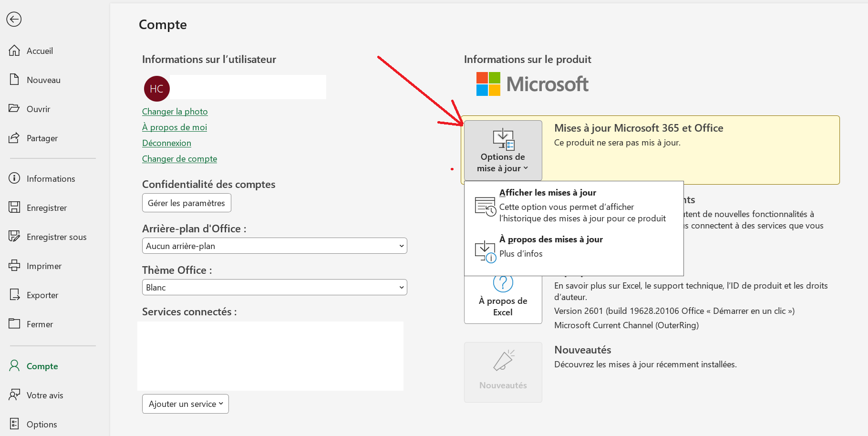Click the Microsoft Current Channel (OuterRing) text
Screen dimensions: 868x436
click(626, 325)
